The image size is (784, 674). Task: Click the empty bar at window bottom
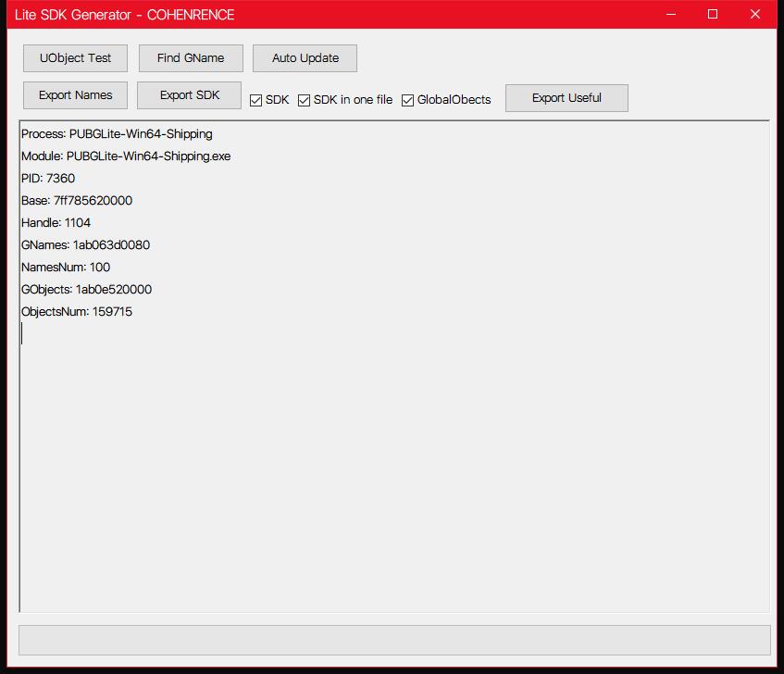394,640
